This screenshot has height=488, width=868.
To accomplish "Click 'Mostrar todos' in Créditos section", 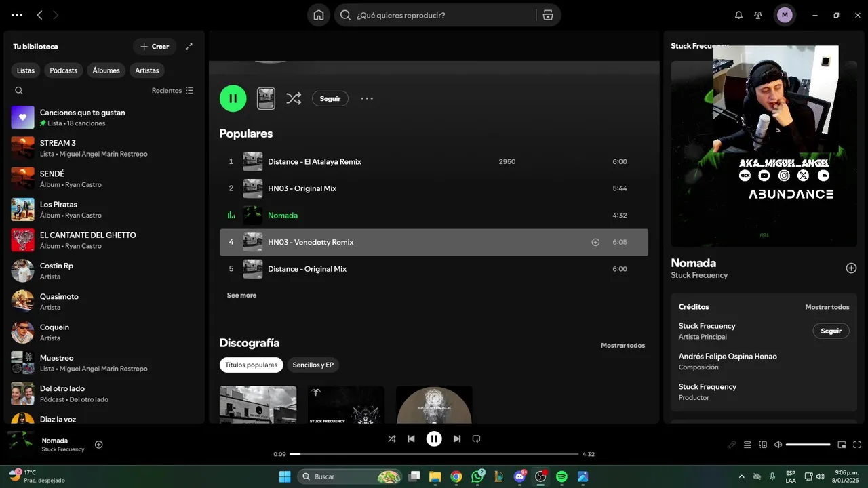I will (827, 307).
